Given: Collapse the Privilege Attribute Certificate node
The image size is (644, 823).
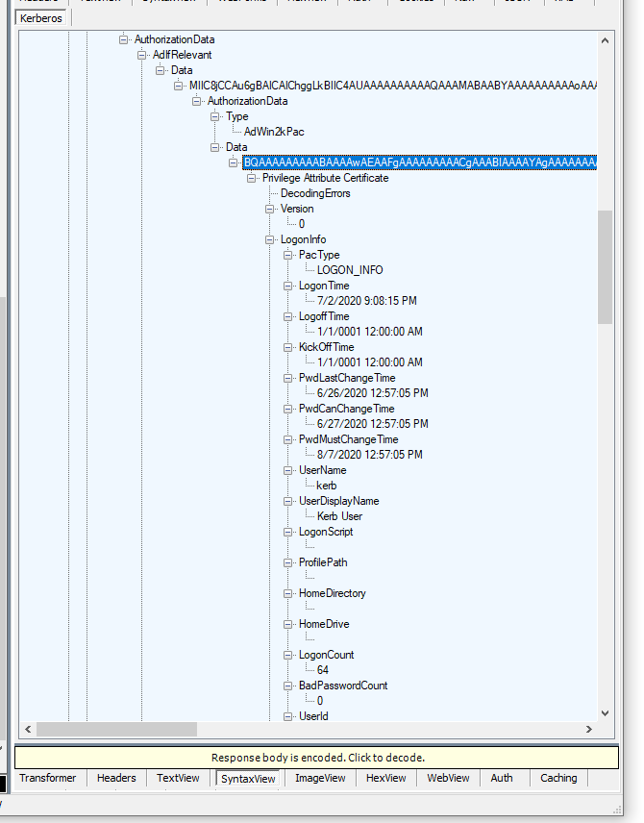Looking at the screenshot, I should [253, 178].
